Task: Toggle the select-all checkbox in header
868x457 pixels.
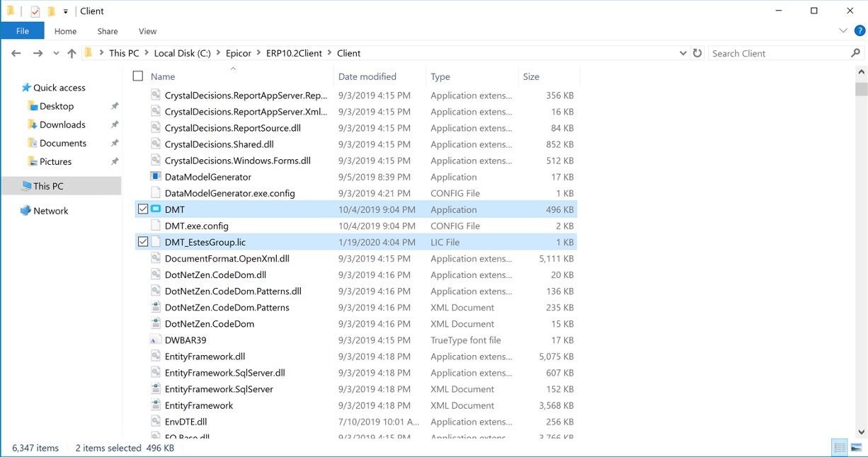Action: click(x=138, y=76)
